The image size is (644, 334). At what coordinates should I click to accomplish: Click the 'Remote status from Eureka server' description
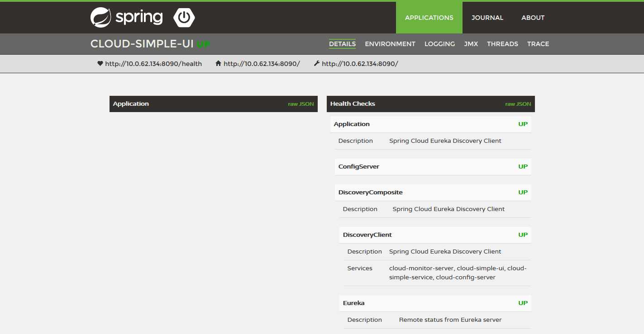(450, 320)
